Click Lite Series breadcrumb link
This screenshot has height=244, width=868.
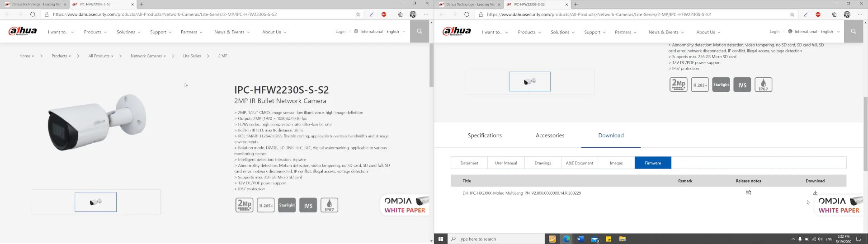(x=192, y=56)
